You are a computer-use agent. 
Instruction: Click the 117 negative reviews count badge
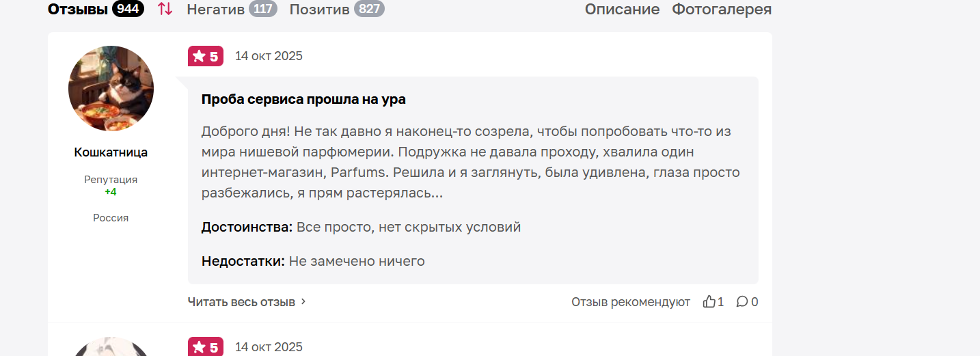pos(263,9)
